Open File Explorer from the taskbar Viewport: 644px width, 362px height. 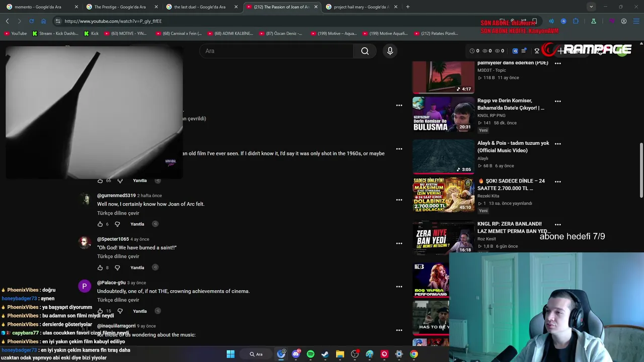pyautogui.click(x=340, y=354)
